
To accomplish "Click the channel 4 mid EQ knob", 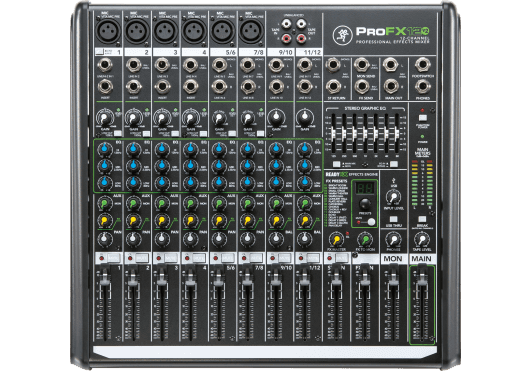I will [x=191, y=166].
